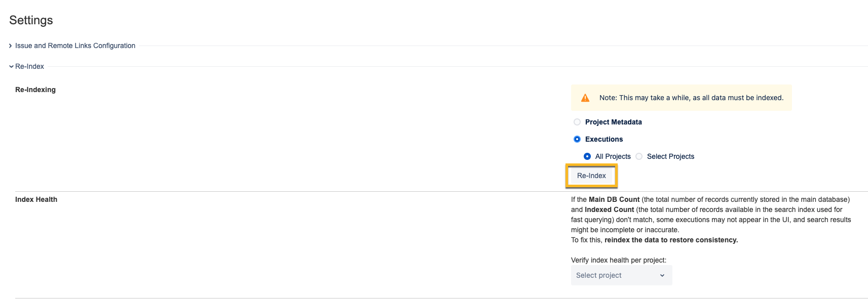This screenshot has width=868, height=299.
Task: Click the Select Projects label text
Action: [670, 156]
